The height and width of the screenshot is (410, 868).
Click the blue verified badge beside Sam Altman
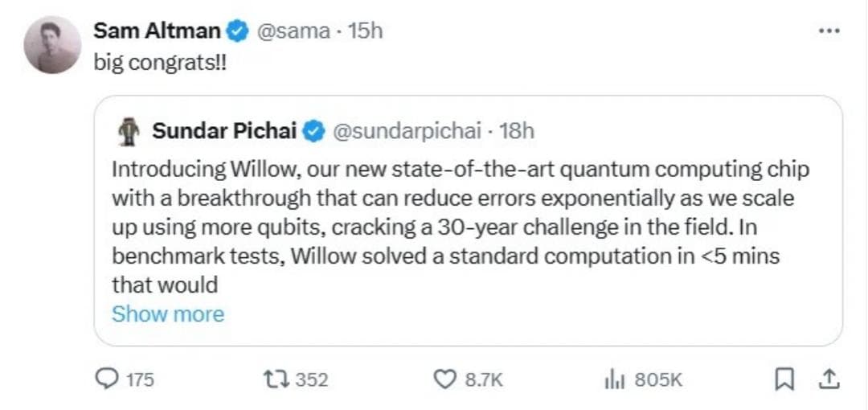(238, 31)
